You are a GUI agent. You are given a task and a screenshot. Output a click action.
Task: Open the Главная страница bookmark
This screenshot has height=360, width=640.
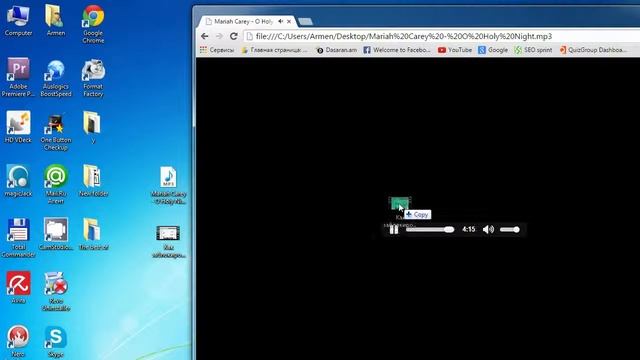[274, 50]
